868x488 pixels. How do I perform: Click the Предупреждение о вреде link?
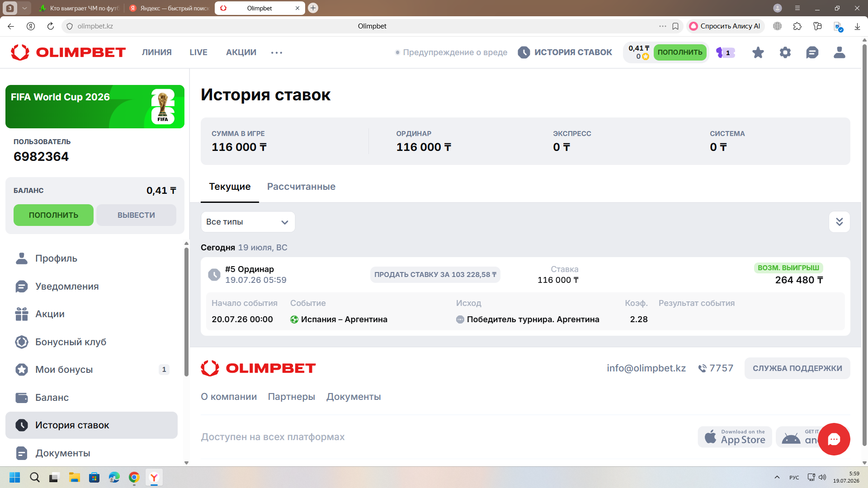[x=451, y=52]
